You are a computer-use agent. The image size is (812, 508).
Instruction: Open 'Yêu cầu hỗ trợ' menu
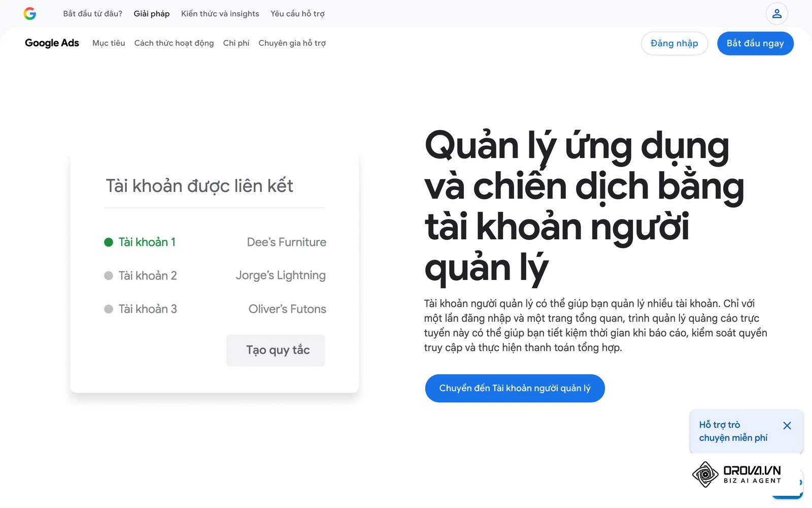[297, 14]
